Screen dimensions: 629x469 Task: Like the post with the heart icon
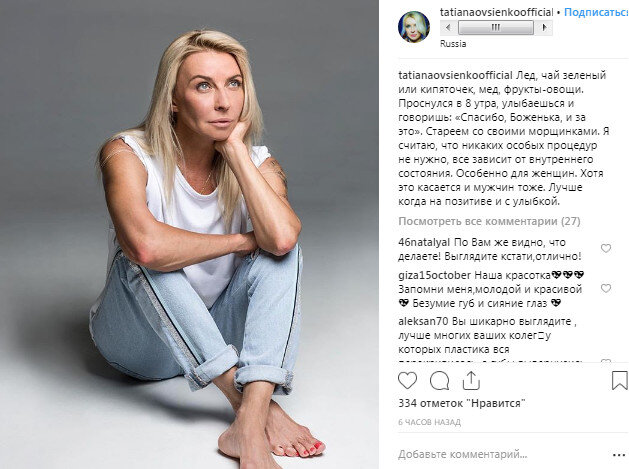[407, 380]
